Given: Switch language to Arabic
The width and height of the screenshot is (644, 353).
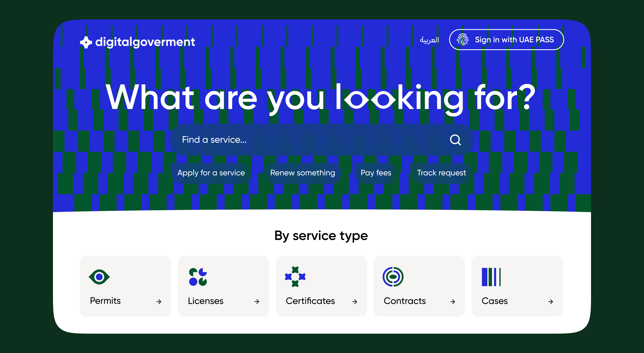Looking at the screenshot, I should pos(429,40).
